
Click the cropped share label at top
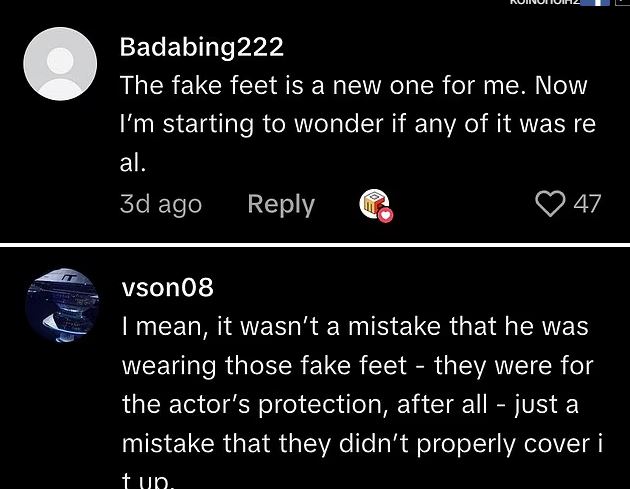[x=546, y=3]
